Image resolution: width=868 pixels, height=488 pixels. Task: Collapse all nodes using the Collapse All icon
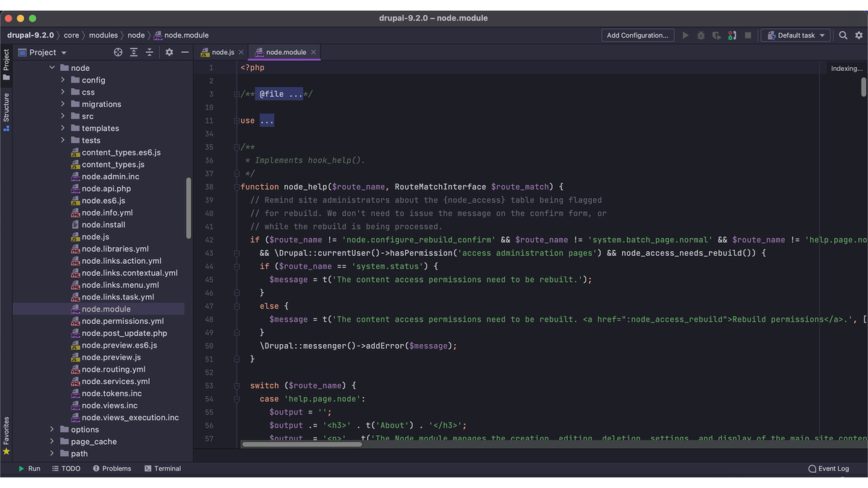(x=150, y=51)
